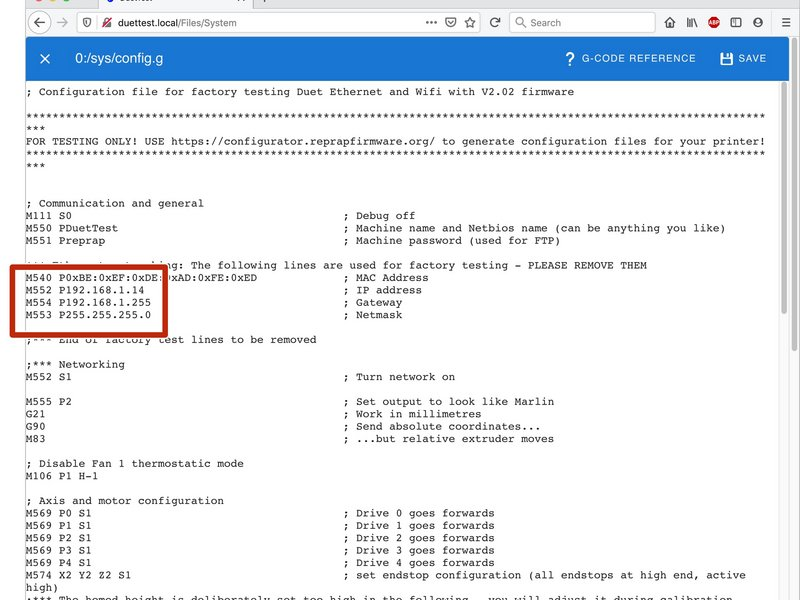Open the G-Code Reference help
This screenshot has height=600, width=800.
[630, 59]
